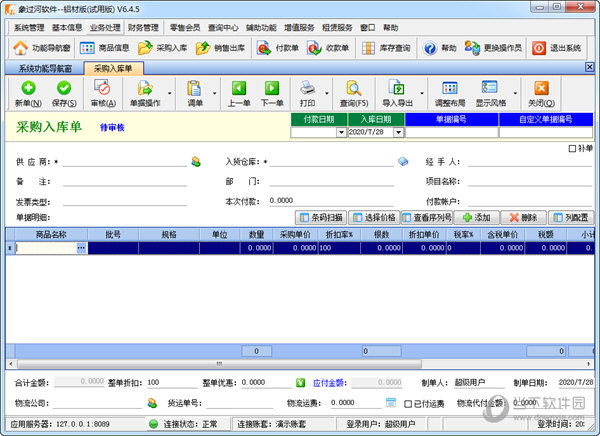This screenshot has width=600, height=436.
Task: Switch to the 系统功能导航窗 tab
Action: click(45, 69)
